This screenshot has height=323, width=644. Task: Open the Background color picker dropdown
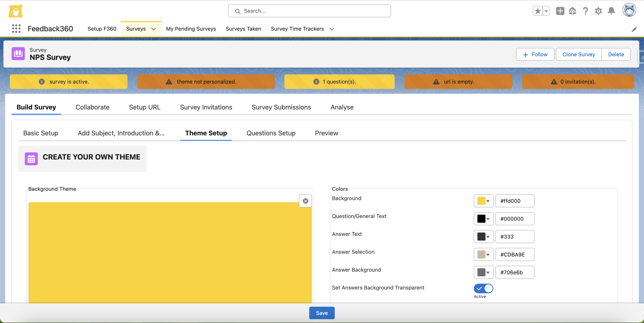(x=483, y=201)
